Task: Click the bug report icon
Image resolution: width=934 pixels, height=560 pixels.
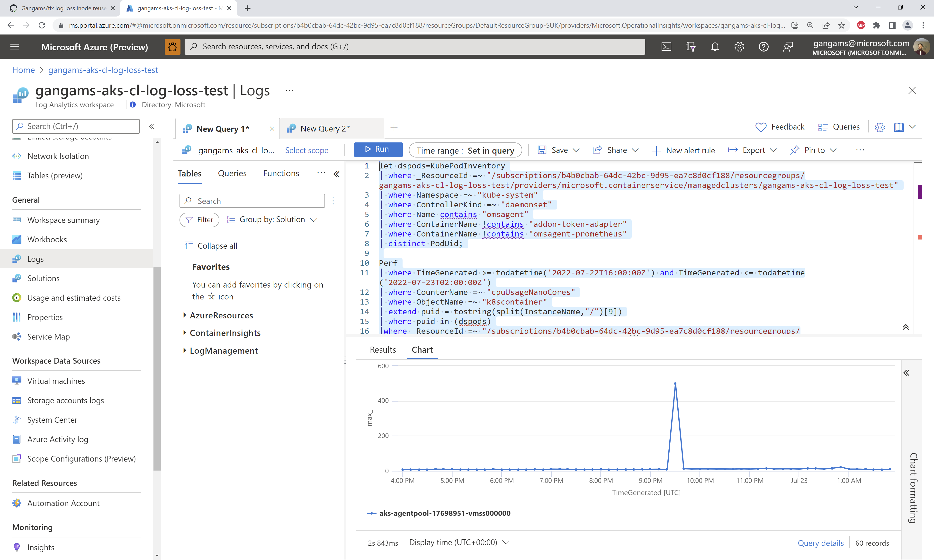Action: pyautogui.click(x=172, y=47)
